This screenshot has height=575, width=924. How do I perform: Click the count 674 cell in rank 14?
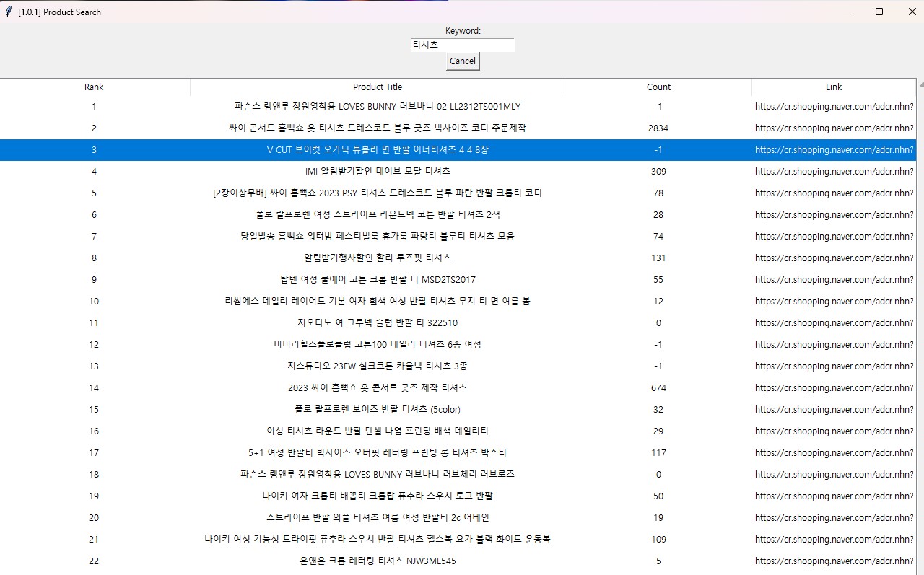[658, 388]
